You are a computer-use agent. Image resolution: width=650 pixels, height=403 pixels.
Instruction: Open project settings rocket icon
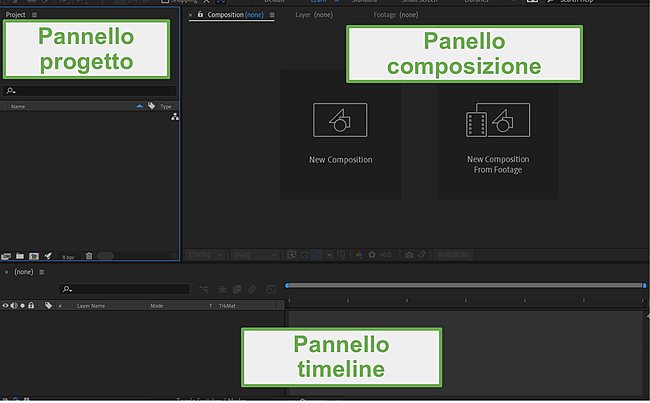(48, 256)
